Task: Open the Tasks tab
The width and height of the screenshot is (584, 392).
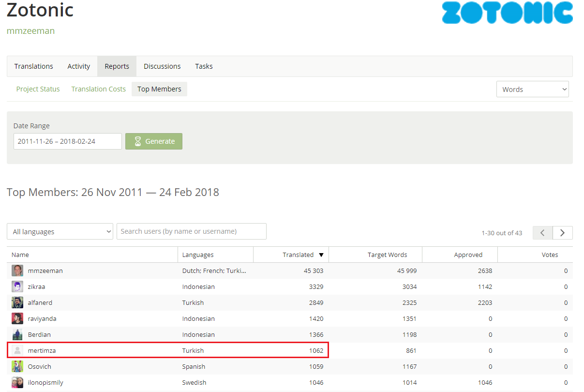Action: pyautogui.click(x=204, y=66)
